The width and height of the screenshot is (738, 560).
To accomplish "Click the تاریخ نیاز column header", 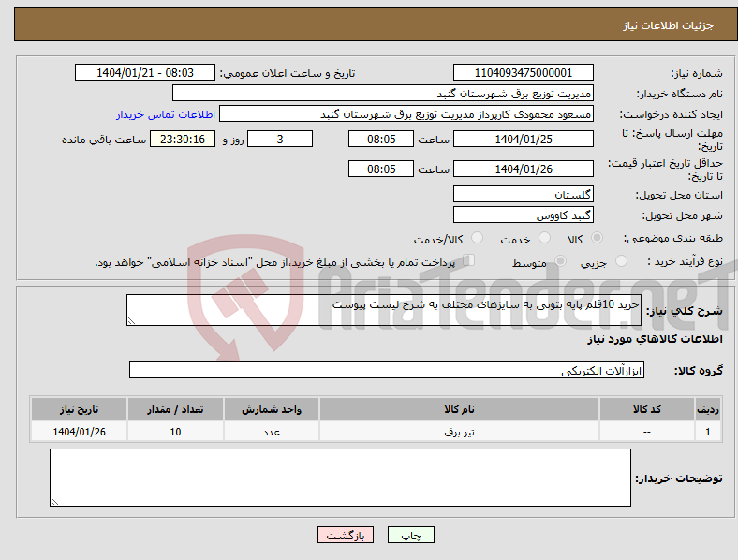I will (79, 409).
